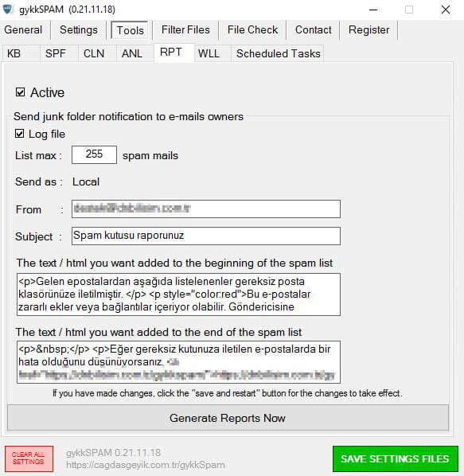Select the Tools tab
Screen dimensions: 464x476
click(x=130, y=30)
